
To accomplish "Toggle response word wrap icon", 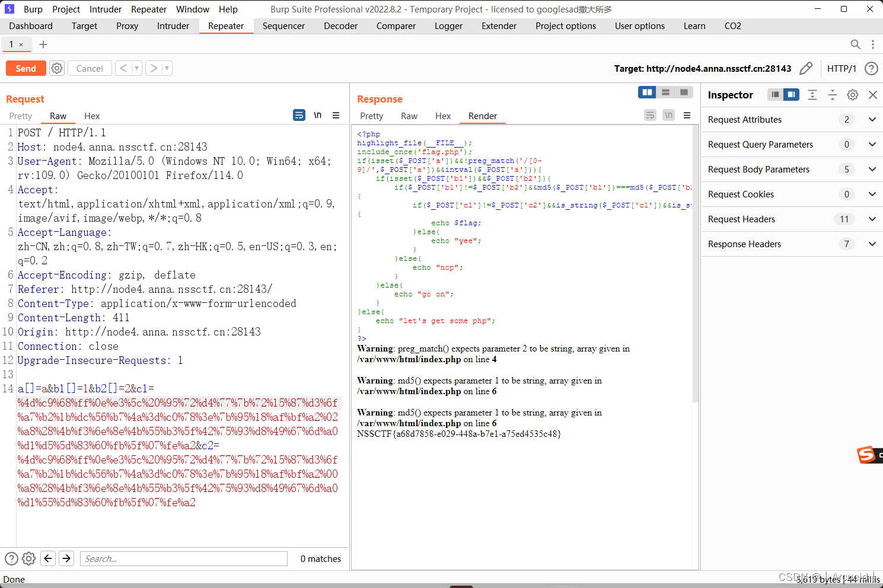I will (651, 115).
